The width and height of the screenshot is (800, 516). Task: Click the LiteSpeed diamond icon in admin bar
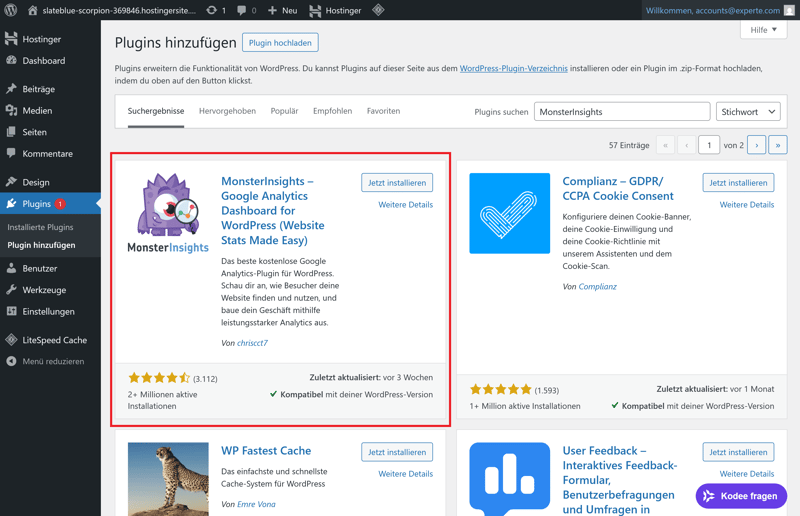[x=378, y=10]
